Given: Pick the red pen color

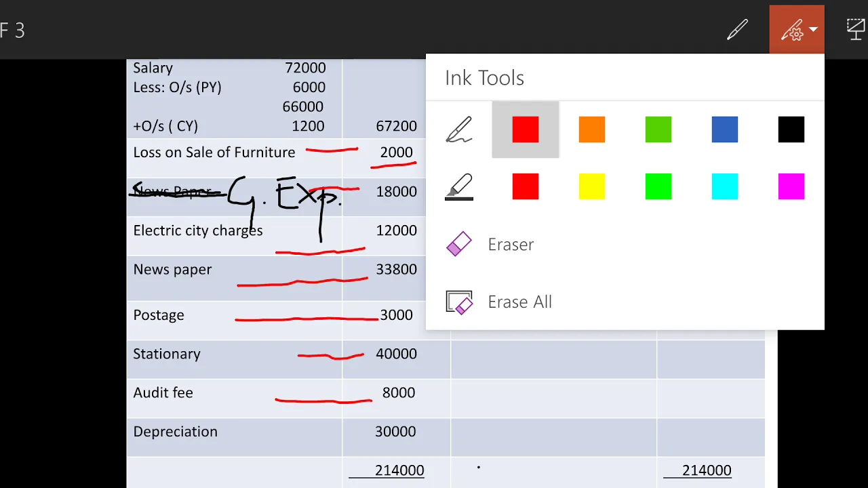Looking at the screenshot, I should point(526,129).
